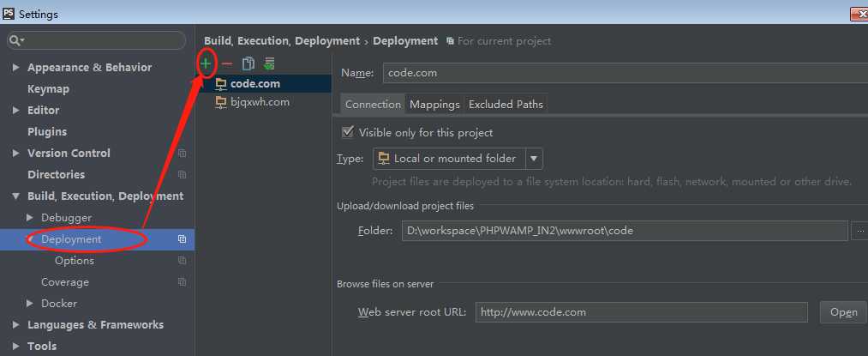
Task: Expand the Appearance & Behavior section
Action: [x=16, y=68]
